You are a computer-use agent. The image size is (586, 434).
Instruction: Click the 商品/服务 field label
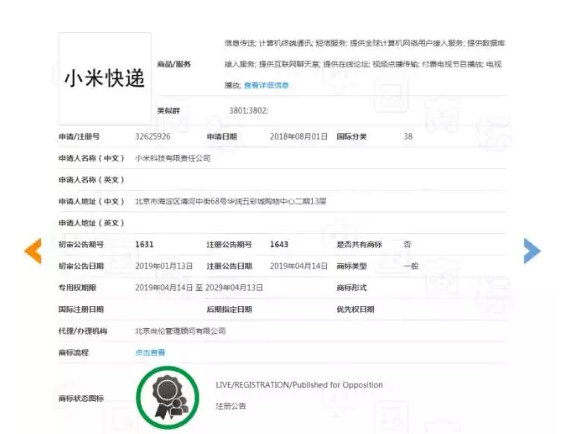(x=174, y=64)
